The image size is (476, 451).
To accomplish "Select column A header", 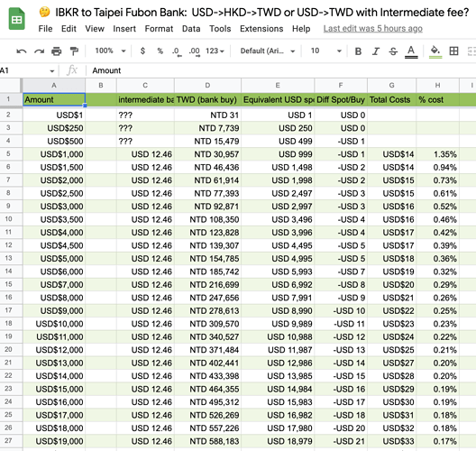I will tap(54, 86).
